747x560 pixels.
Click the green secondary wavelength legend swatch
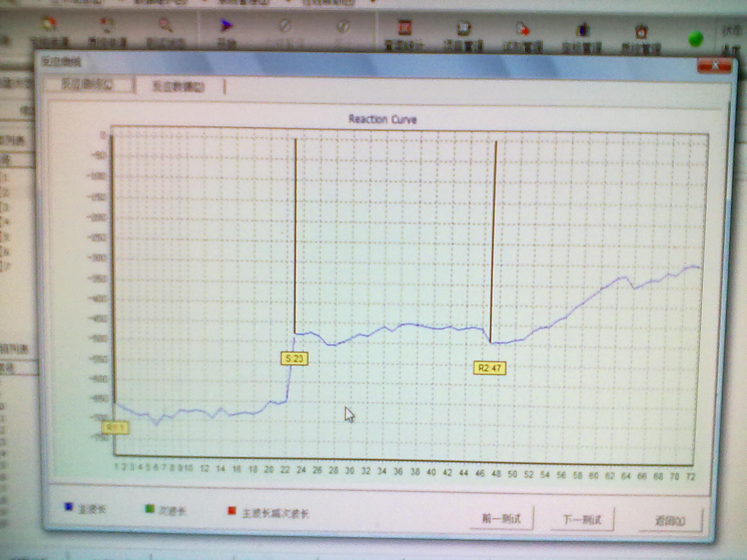149,509
